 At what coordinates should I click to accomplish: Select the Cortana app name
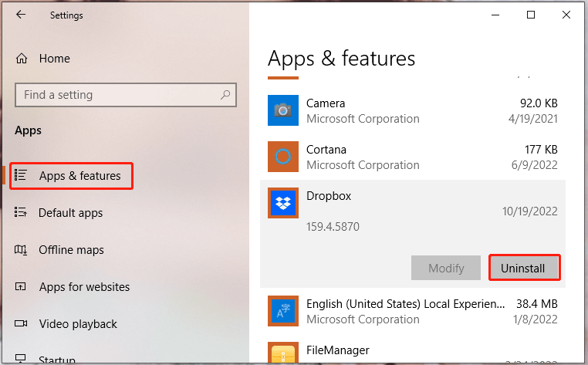pos(326,149)
